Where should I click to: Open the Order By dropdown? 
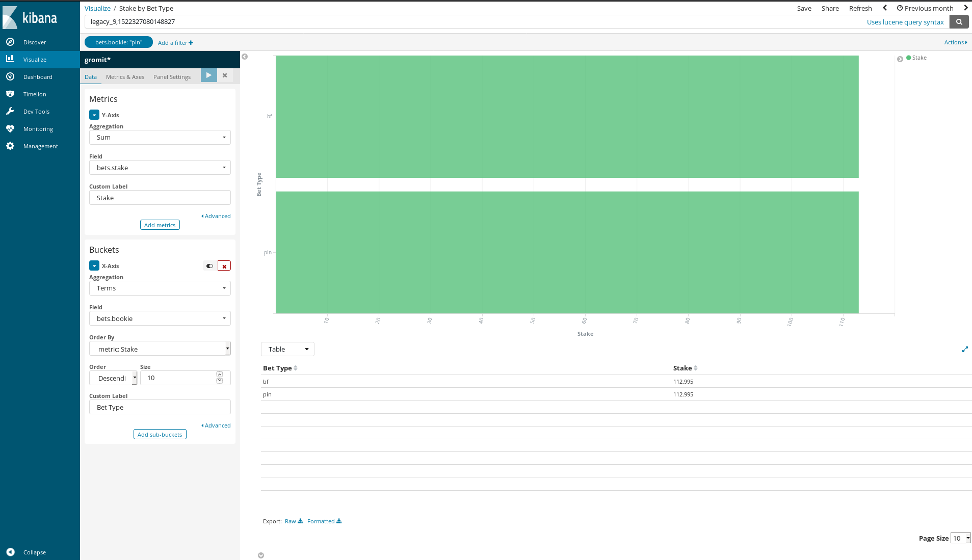tap(160, 349)
